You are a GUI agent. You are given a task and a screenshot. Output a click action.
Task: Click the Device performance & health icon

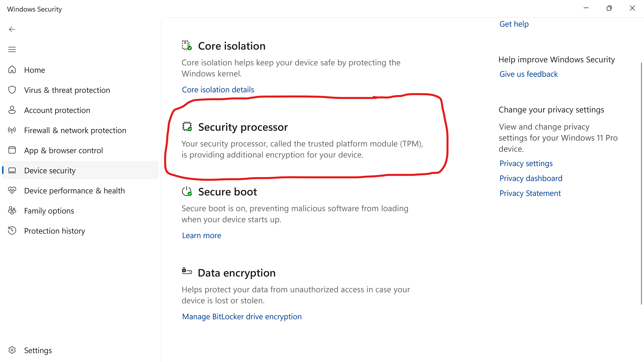pos(12,190)
